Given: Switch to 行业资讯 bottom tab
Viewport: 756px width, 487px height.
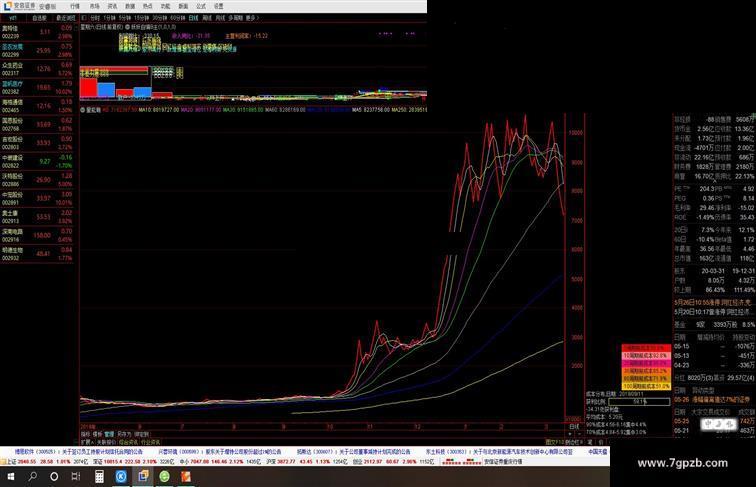Looking at the screenshot, I should point(150,442).
